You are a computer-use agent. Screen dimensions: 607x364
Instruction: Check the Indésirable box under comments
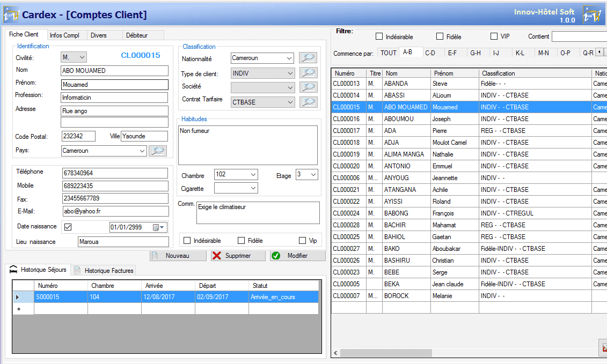[186, 240]
